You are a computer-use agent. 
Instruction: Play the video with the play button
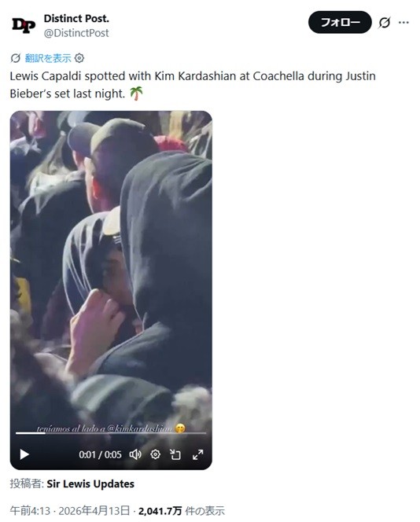click(24, 454)
